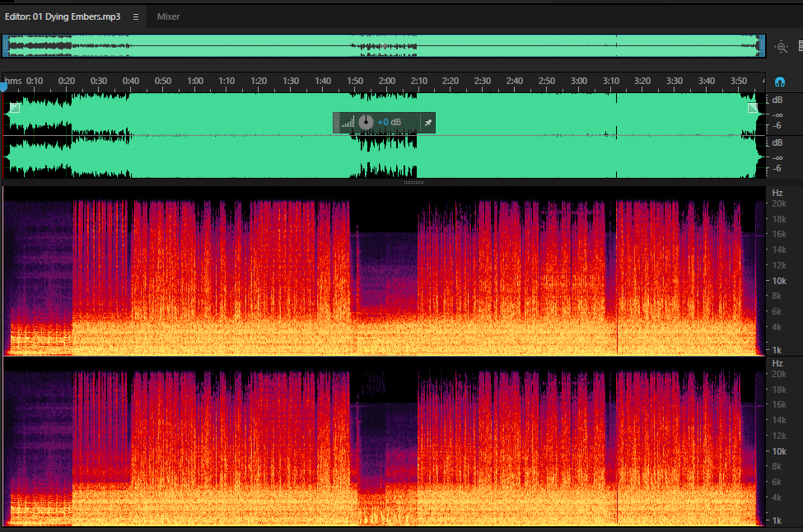Click the 20k mark on the left channel frequency scale
803x532 pixels.
coord(779,203)
